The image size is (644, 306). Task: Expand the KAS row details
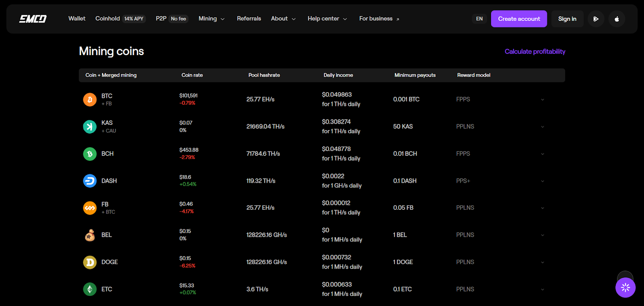coord(542,126)
